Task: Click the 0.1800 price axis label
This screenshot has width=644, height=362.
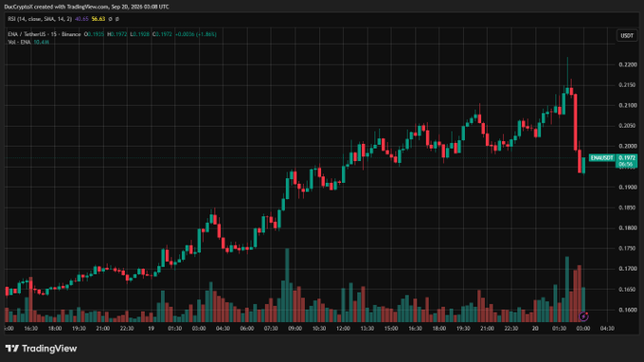Action: coord(628,228)
